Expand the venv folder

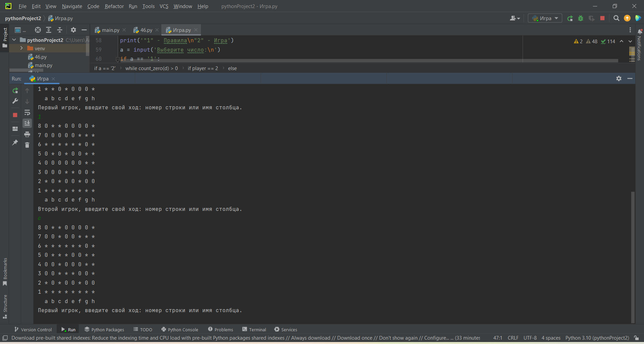pos(21,48)
